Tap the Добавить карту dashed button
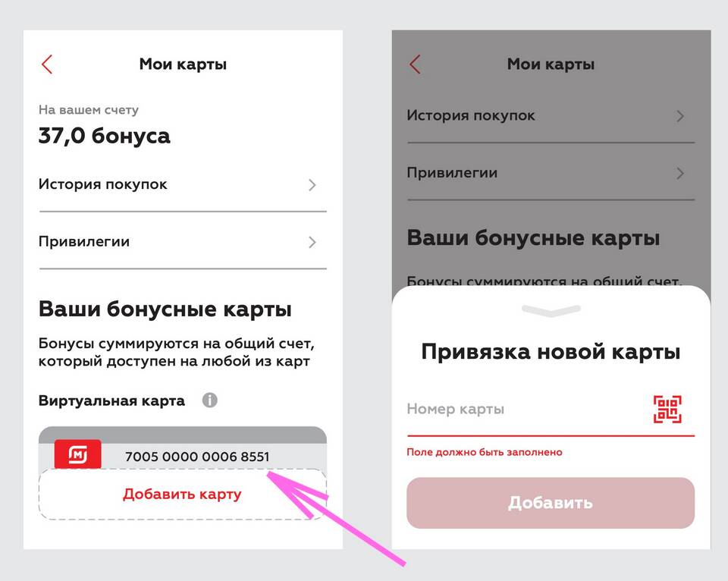This screenshot has width=728, height=581. (183, 494)
